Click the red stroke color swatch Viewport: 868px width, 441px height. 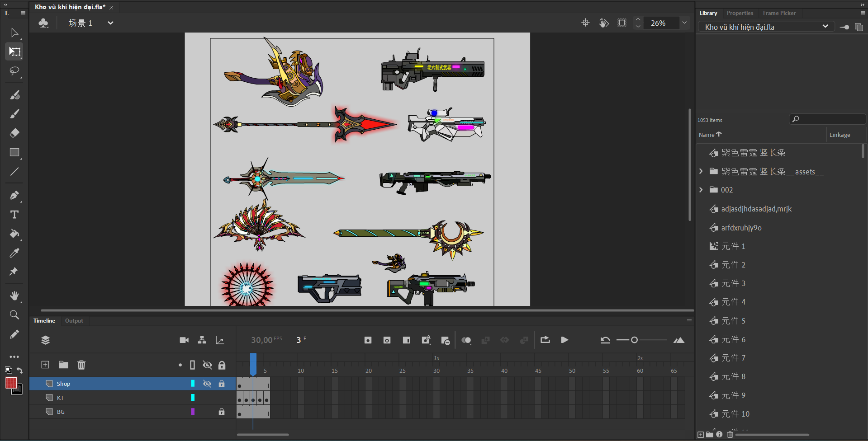[11, 383]
